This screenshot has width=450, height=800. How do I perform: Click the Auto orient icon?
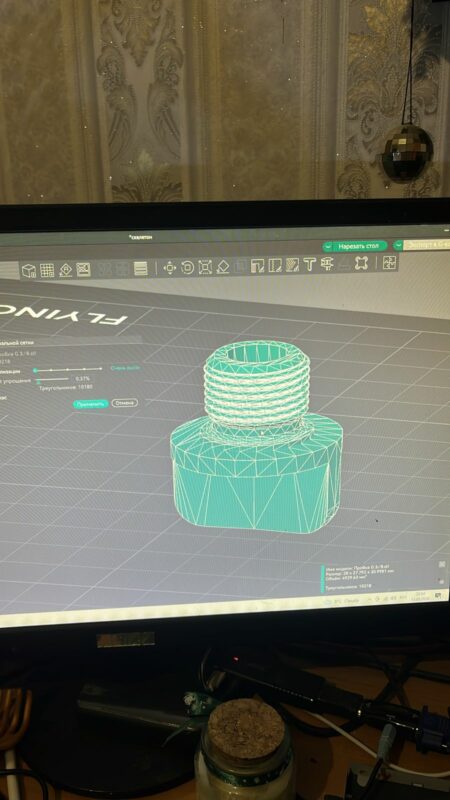tap(66, 269)
